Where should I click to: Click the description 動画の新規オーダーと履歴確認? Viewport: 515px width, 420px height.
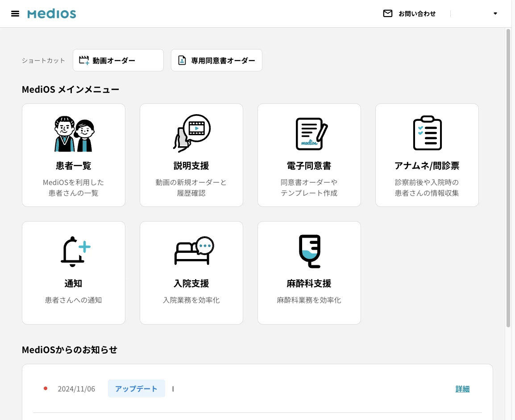(191, 188)
